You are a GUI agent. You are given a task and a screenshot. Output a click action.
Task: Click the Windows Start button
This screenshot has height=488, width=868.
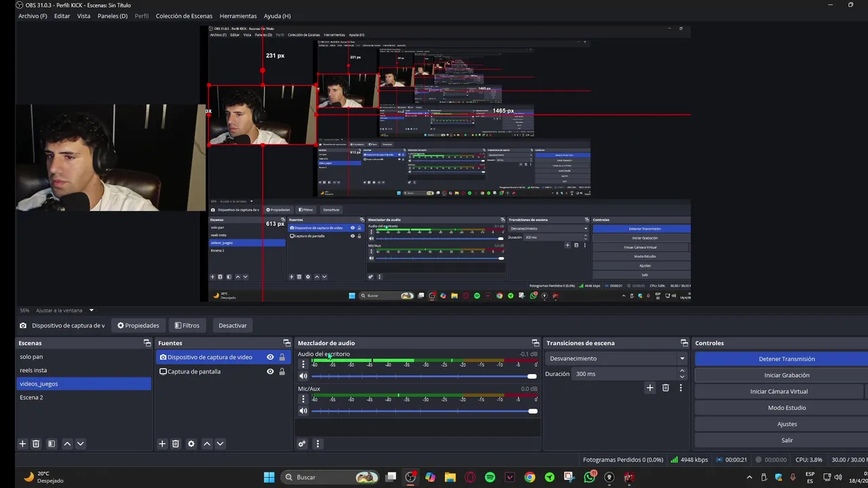[x=269, y=477]
